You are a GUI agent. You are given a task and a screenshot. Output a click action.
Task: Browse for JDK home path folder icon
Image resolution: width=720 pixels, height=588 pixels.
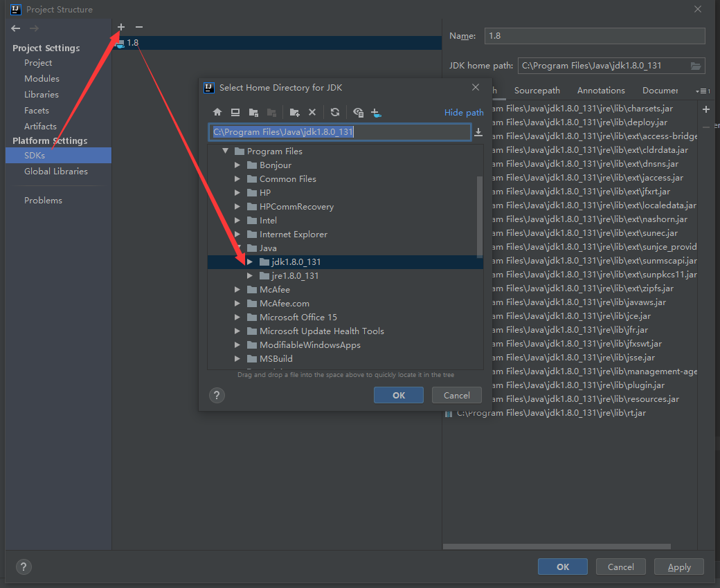coord(696,66)
